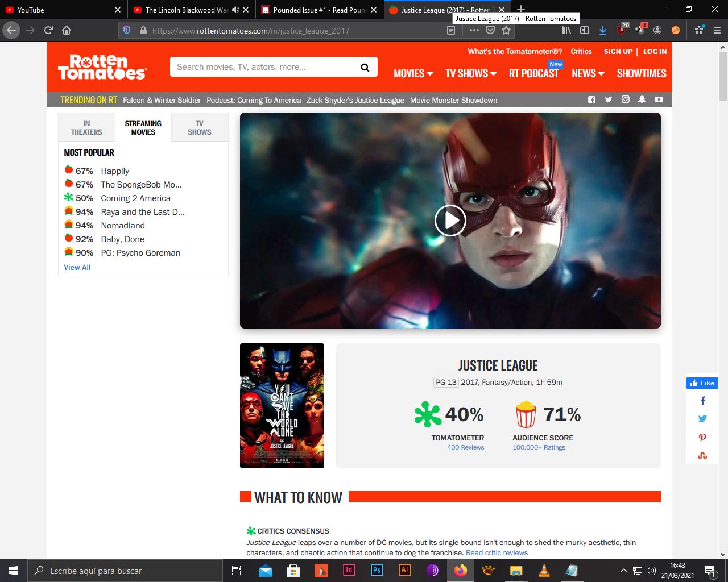Screen dimensions: 728x582
Task: Share on Pinterest via the side panel
Action: (702, 437)
